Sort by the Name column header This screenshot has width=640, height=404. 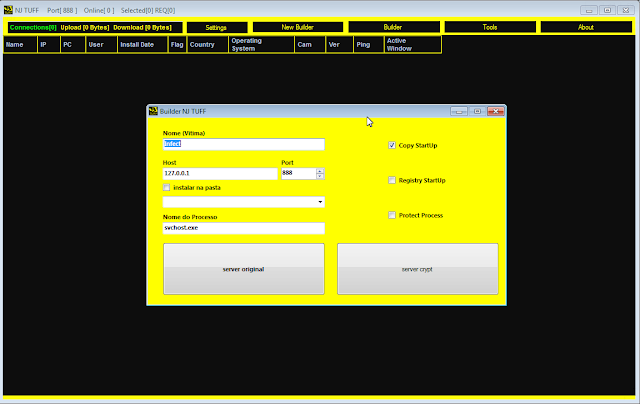pyautogui.click(x=20, y=44)
